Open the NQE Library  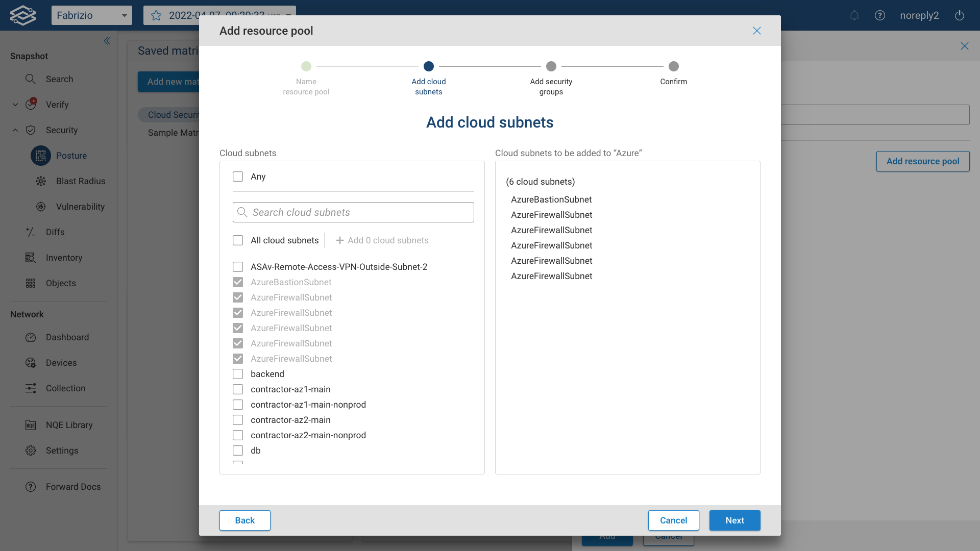68,424
